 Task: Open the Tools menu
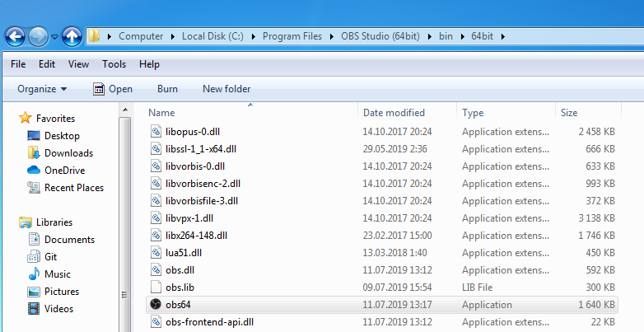(114, 64)
